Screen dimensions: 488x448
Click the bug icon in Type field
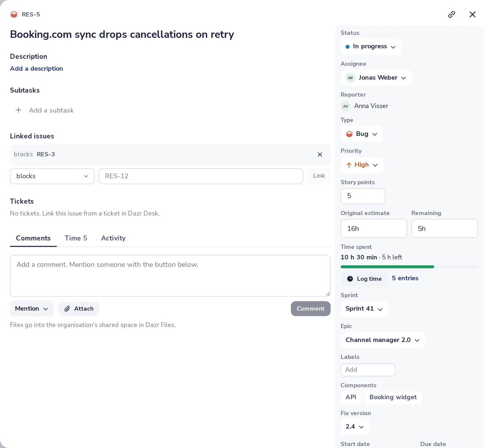point(349,134)
